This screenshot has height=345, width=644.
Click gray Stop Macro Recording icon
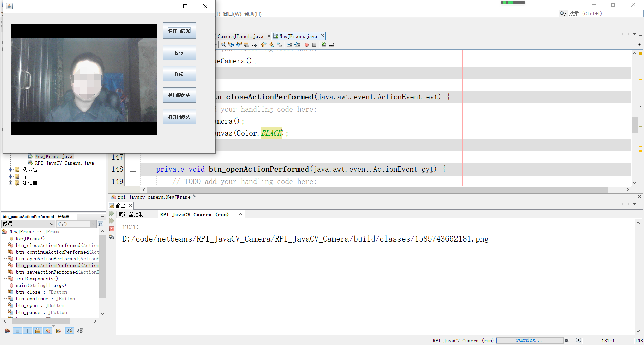click(x=314, y=45)
